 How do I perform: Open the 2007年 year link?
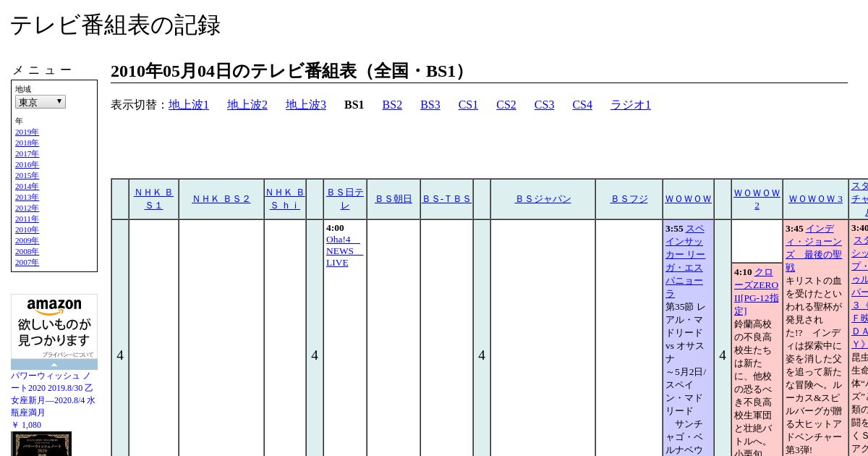[x=27, y=263]
